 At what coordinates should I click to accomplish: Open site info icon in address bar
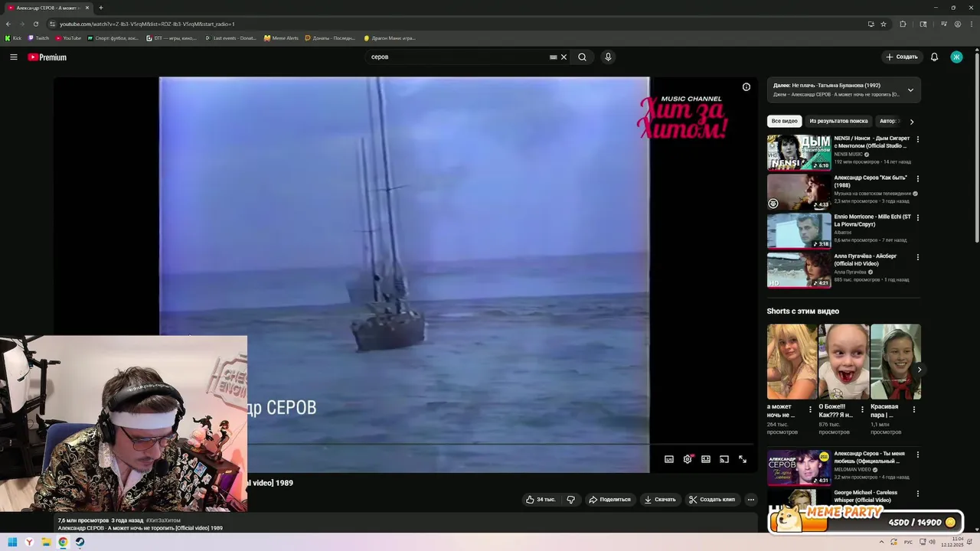click(x=52, y=24)
